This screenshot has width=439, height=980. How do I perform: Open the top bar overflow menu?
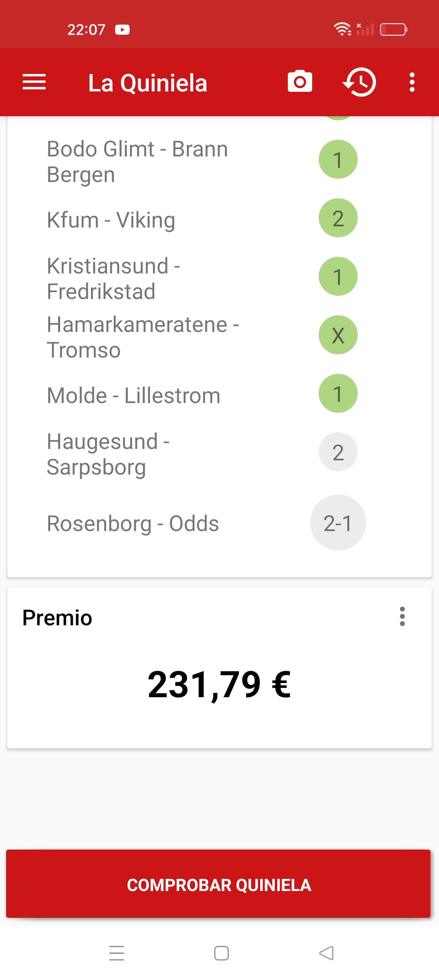pos(412,82)
